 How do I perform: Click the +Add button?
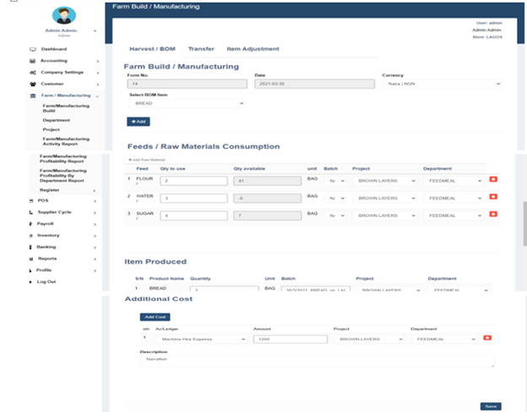tap(139, 122)
